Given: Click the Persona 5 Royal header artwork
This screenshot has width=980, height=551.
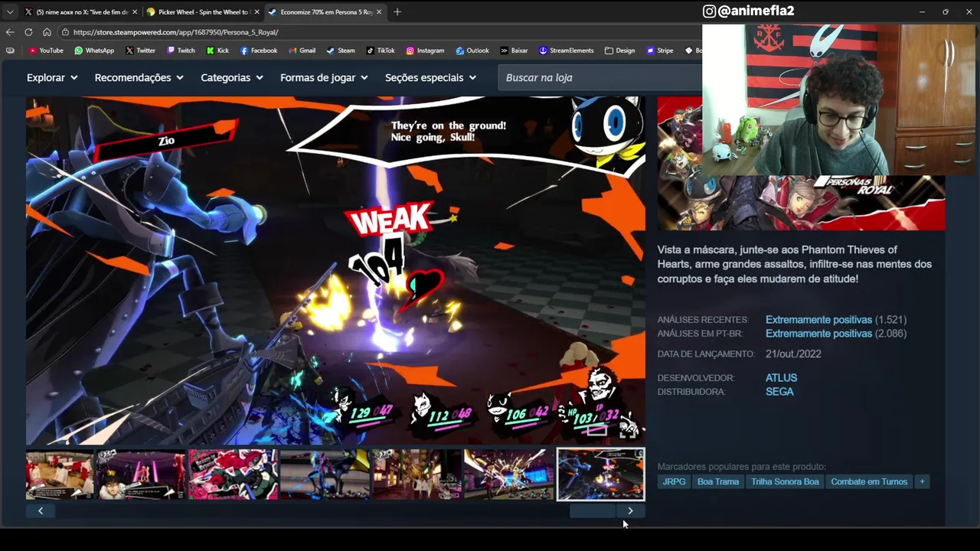Looking at the screenshot, I should coord(801,203).
